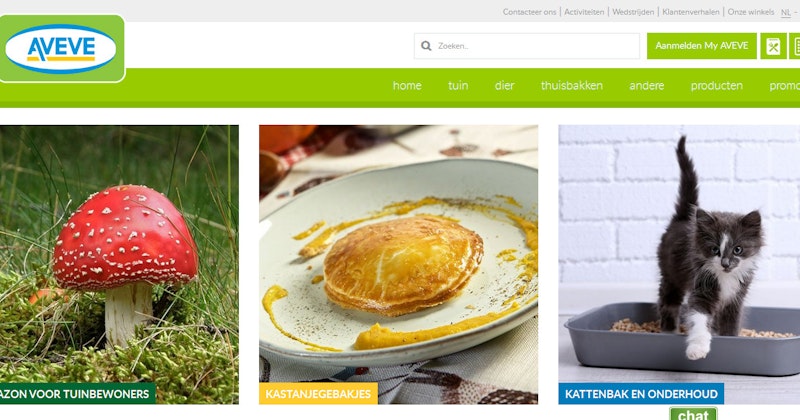The width and height of the screenshot is (800, 420).
Task: Click Aanmelden My AVEVE button
Action: point(702,46)
